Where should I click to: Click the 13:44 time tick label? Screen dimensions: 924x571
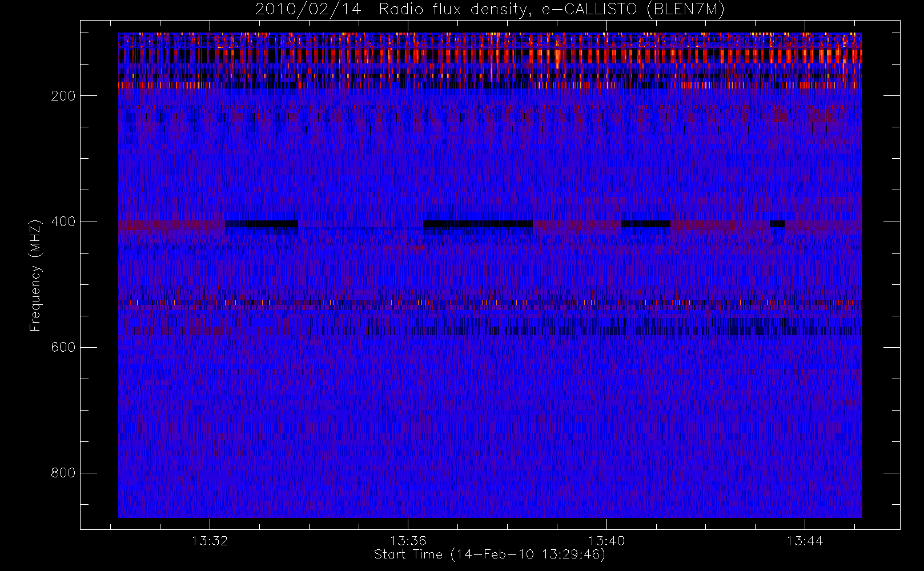[x=805, y=541]
